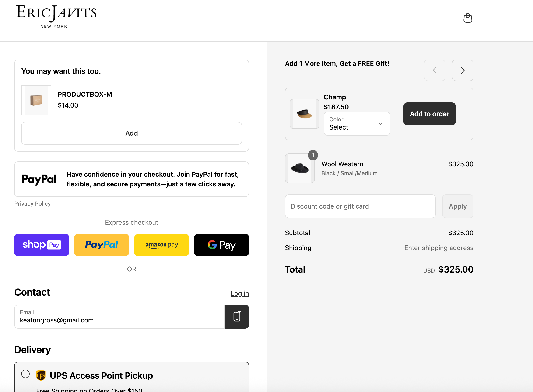Apply the discount code
The height and width of the screenshot is (392, 533).
tap(457, 206)
